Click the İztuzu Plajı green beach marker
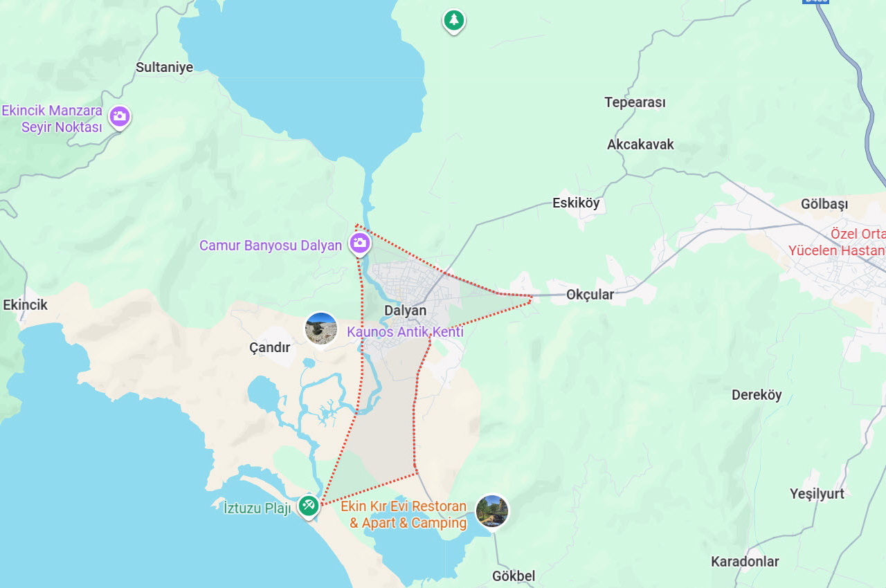The image size is (886, 588). 309,506
